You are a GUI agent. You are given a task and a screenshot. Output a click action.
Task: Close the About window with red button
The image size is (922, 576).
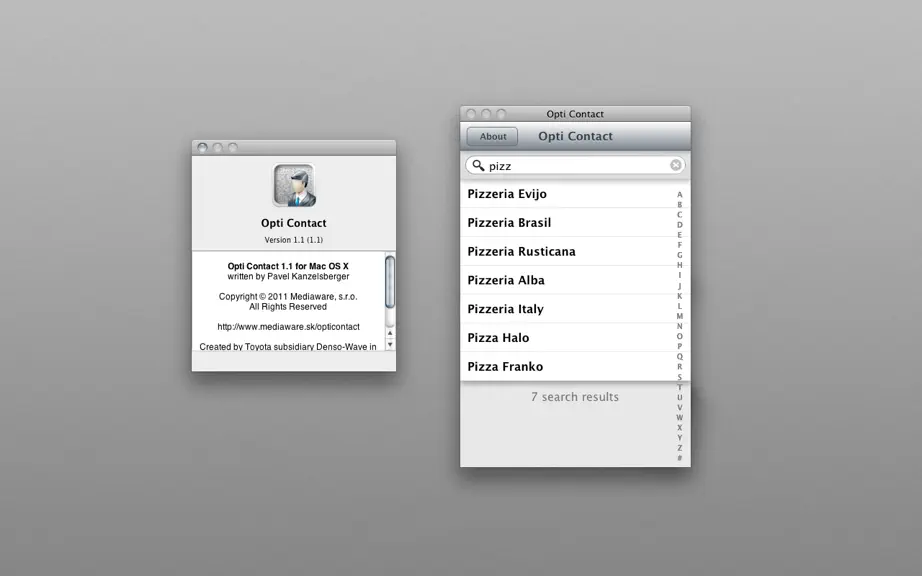point(202,148)
